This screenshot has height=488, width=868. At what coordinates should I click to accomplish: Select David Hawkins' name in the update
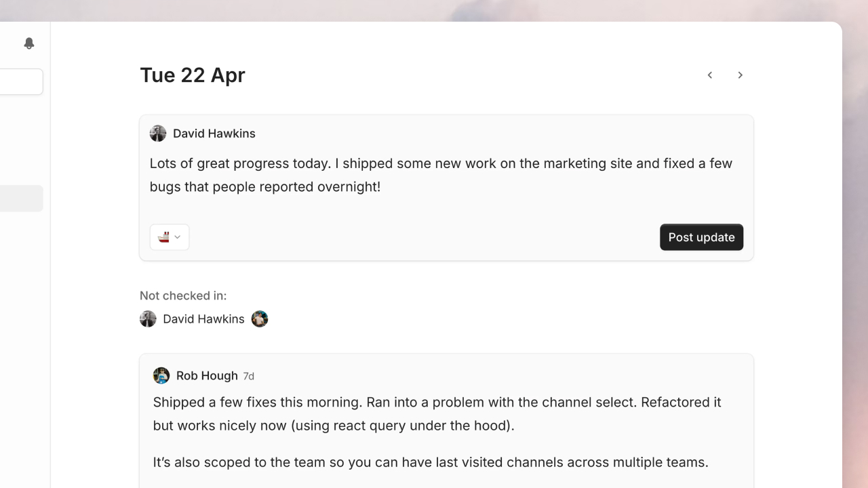pos(214,134)
